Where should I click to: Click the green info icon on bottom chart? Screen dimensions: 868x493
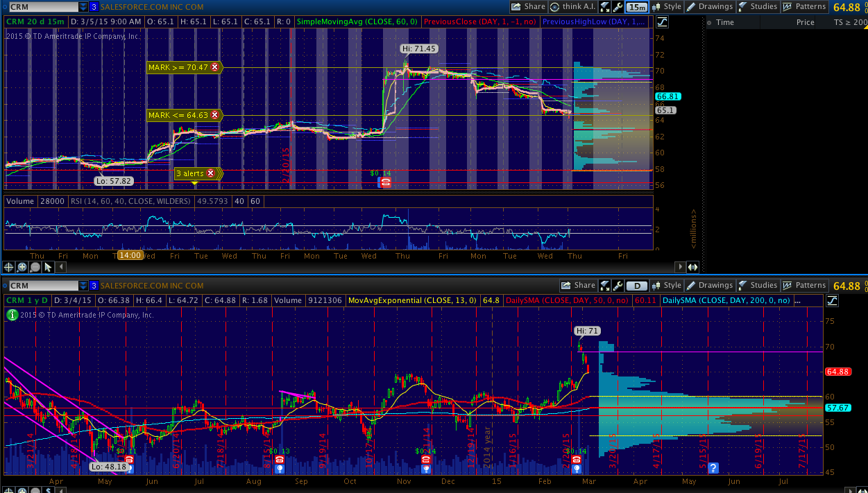[12, 315]
